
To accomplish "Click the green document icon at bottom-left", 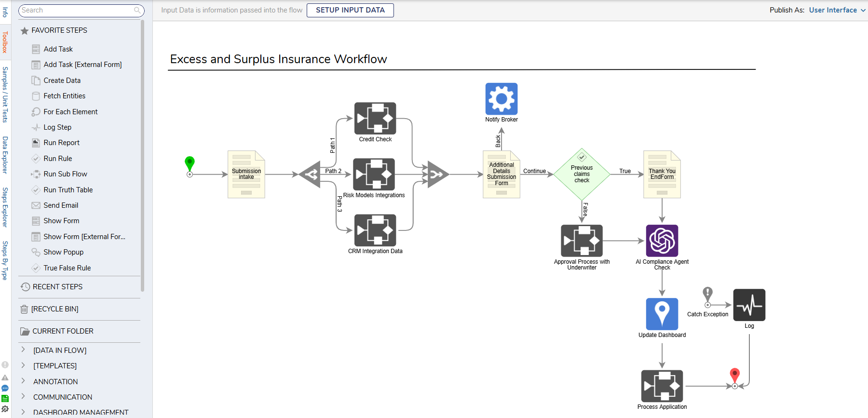I will (5, 398).
